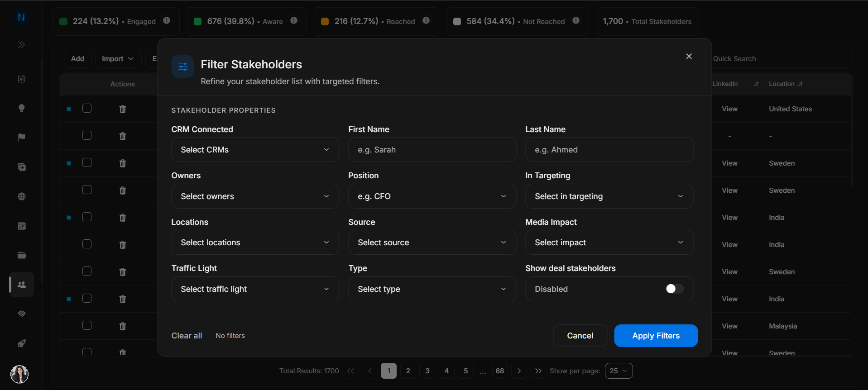Click the Cancel button
This screenshot has width=868, height=390.
click(580, 336)
